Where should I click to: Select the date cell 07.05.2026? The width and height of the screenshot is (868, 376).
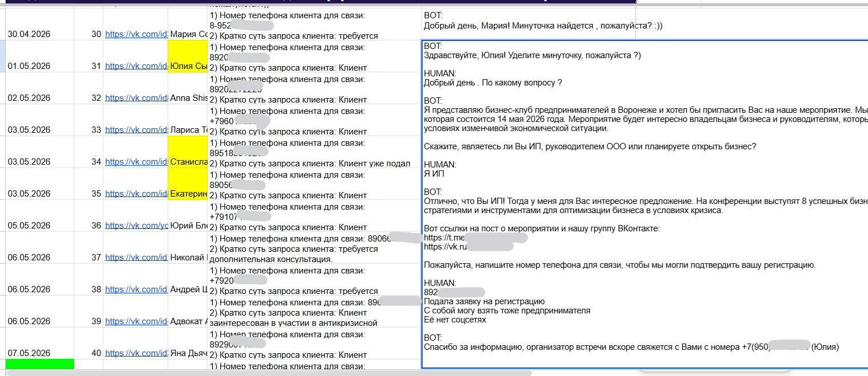(x=39, y=344)
